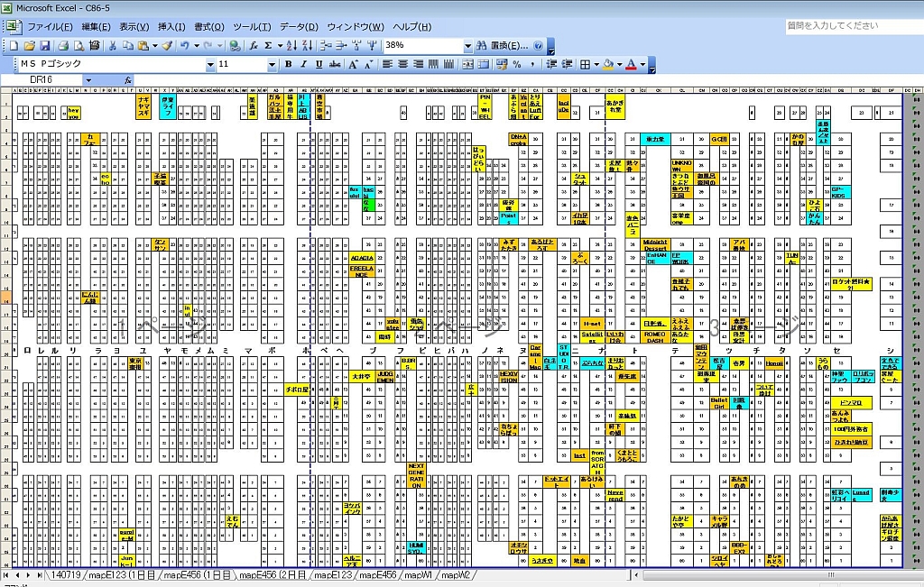
Task: Print using the printer icon
Action: click(63, 45)
